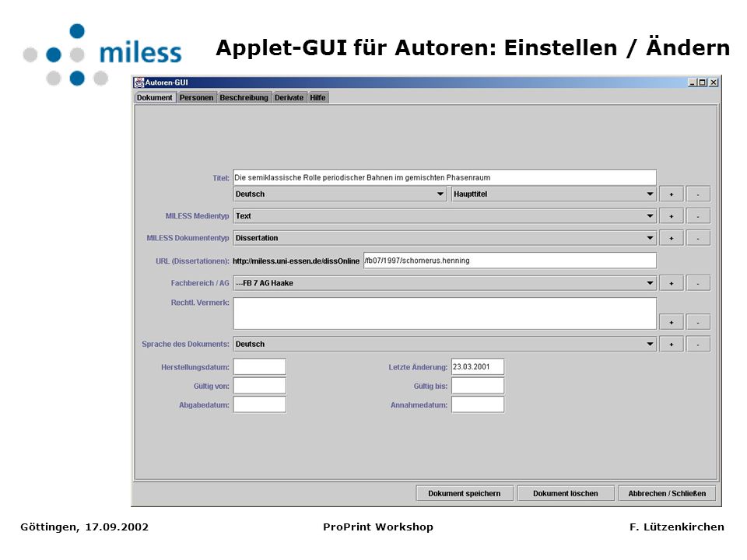Screen dimensions: 747x560
Task: Add another title with the plus button
Action: (672, 194)
